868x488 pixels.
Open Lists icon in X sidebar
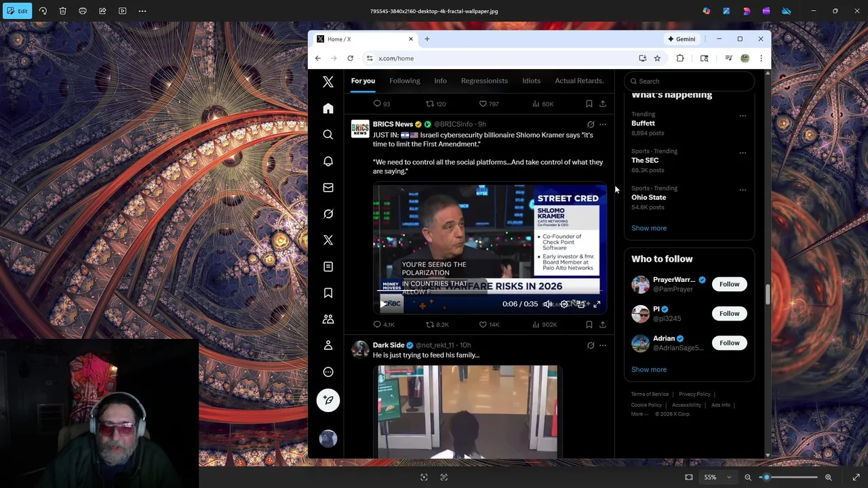point(328,266)
